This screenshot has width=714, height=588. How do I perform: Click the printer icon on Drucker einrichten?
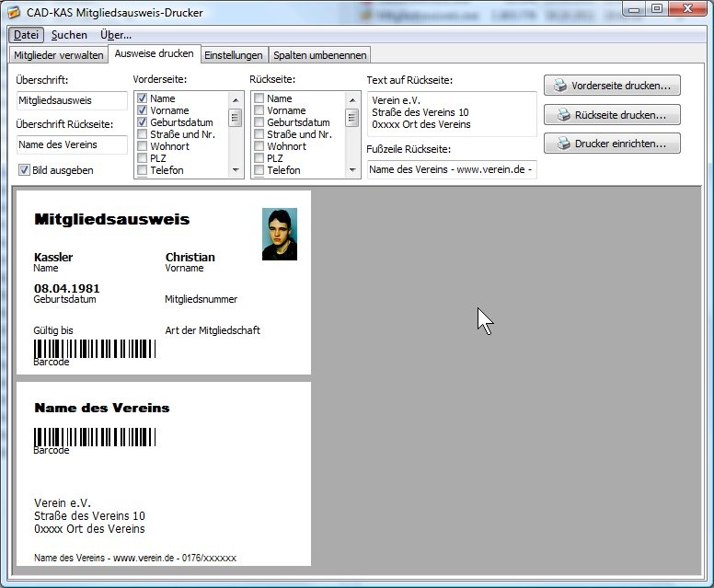[x=559, y=144]
